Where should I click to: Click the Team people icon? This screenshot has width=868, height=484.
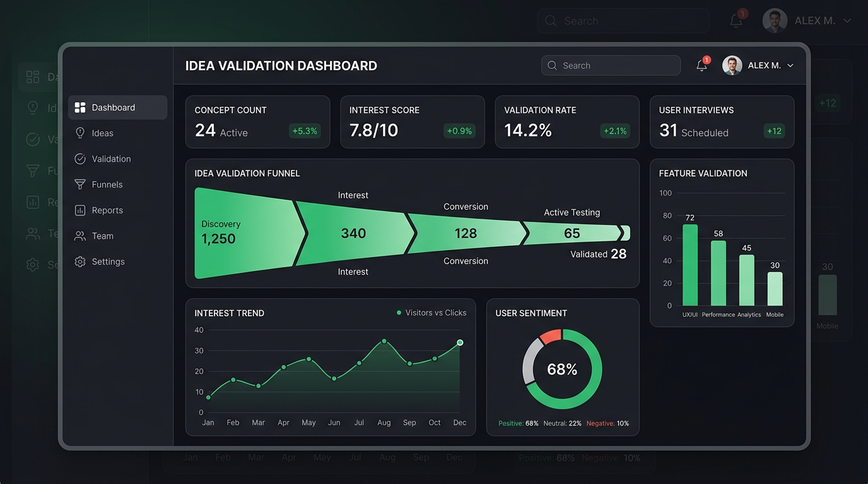click(80, 236)
